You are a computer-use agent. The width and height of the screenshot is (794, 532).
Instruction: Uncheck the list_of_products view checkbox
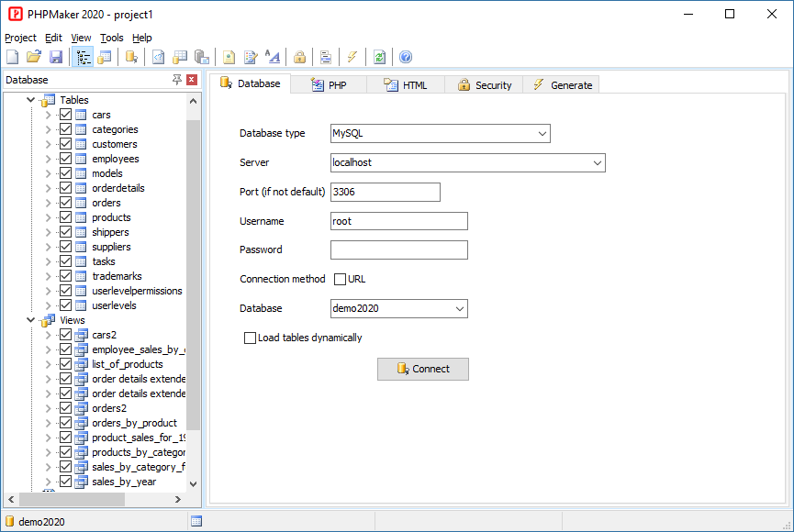[x=65, y=364]
